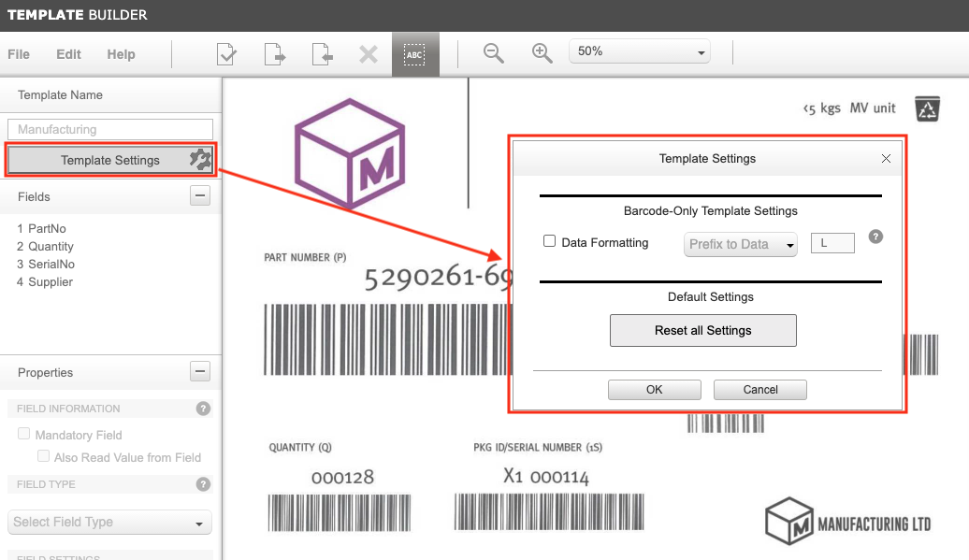Screen dimensions: 969x560
Task: Click the serial value X1 000114
Action: coord(546,476)
